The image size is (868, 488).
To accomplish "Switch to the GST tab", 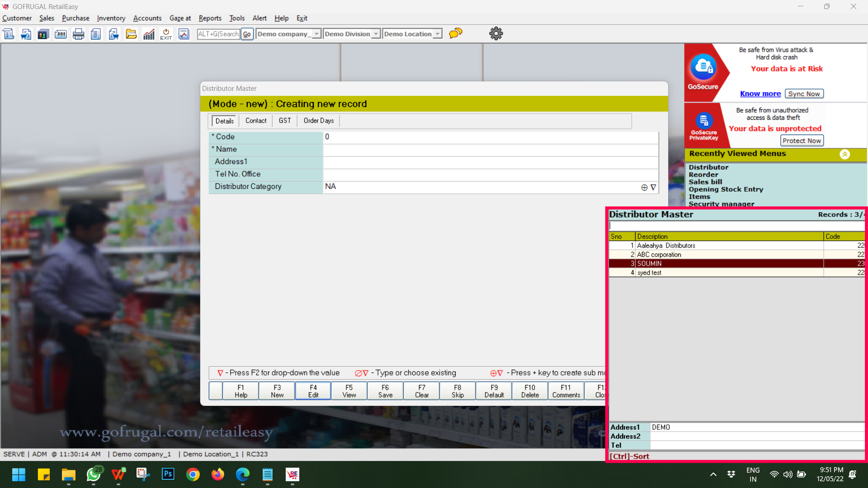I will 285,121.
